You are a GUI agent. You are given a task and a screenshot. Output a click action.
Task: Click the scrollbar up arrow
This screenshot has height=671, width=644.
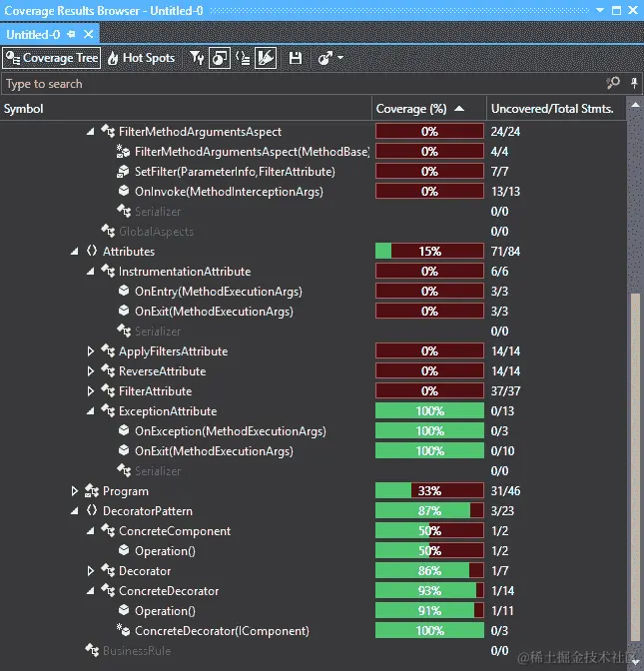(635, 105)
